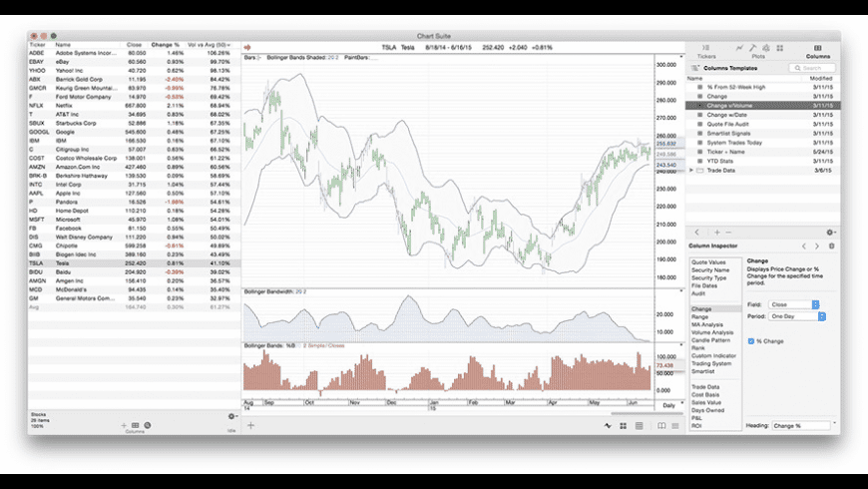Click the open book icon in chart toolbar

coord(661,426)
